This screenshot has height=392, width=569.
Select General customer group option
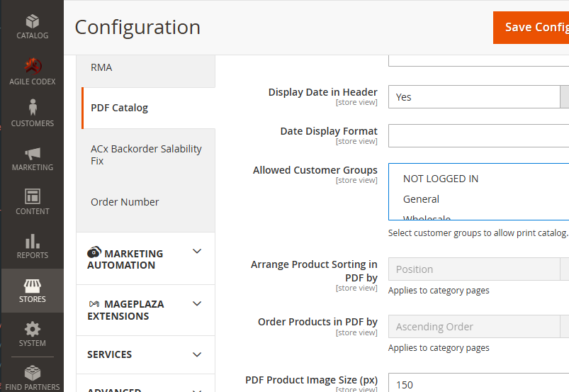pos(421,199)
